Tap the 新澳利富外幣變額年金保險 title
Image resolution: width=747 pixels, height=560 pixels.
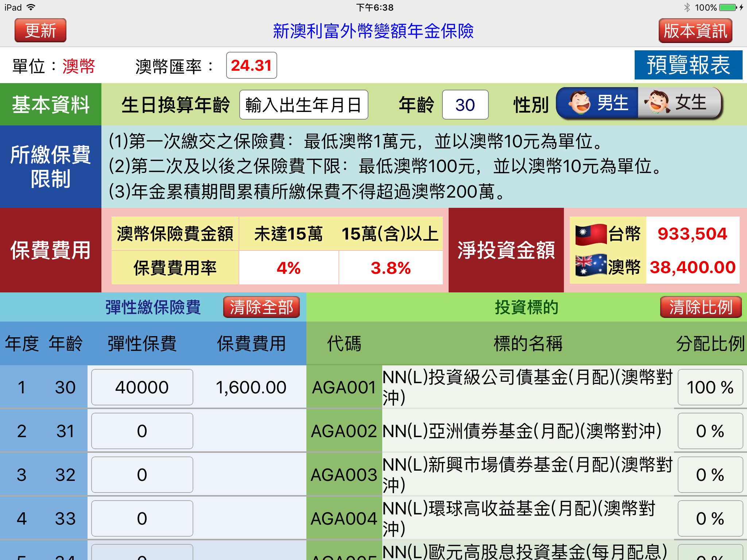(x=373, y=31)
